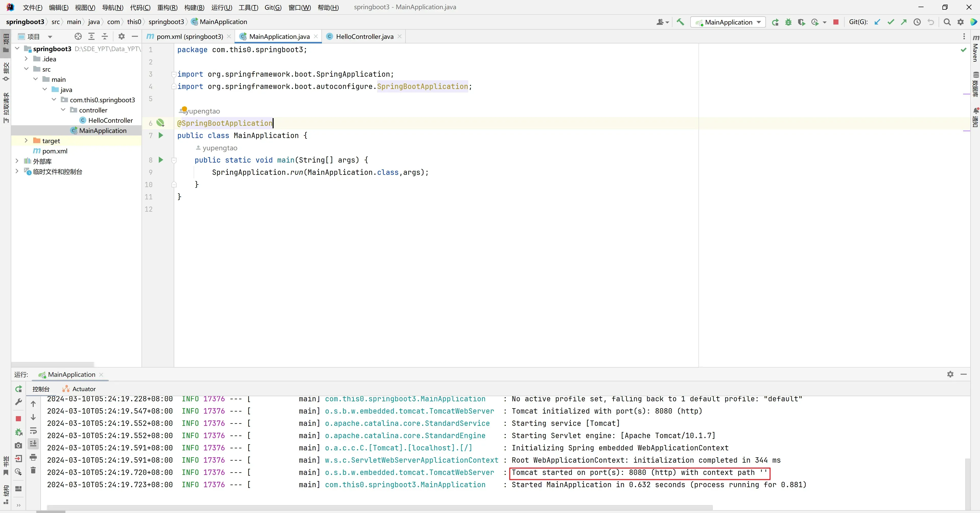980x513 pixels.
Task: Expand the target folder in project tree
Action: 26,140
